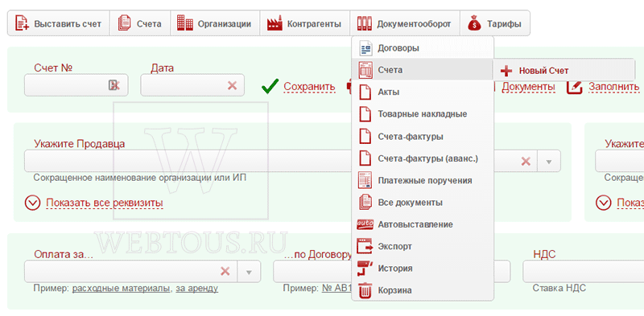Expand the cut-off Показ... chevron at right
Image resolution: width=644 pixels, height=316 pixels.
pyautogui.click(x=603, y=203)
